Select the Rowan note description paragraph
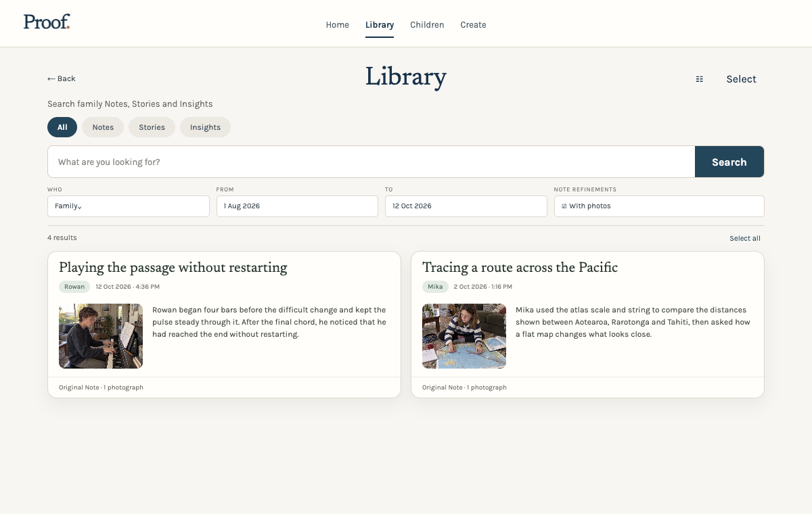Image resolution: width=812 pixels, height=514 pixels. click(269, 322)
